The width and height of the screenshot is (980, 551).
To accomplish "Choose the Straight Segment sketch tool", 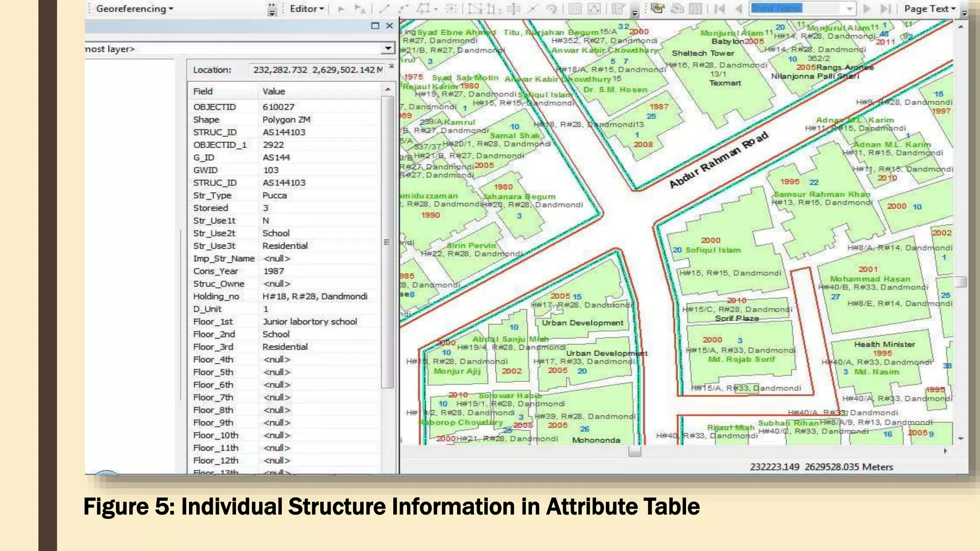I will point(384,9).
